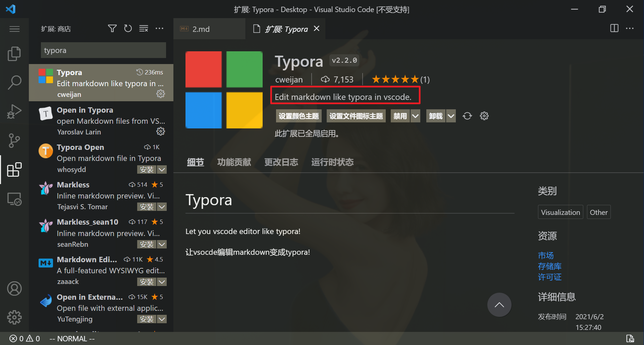Expand install options for Markless
Viewport: 644px width, 345px height.
162,207
